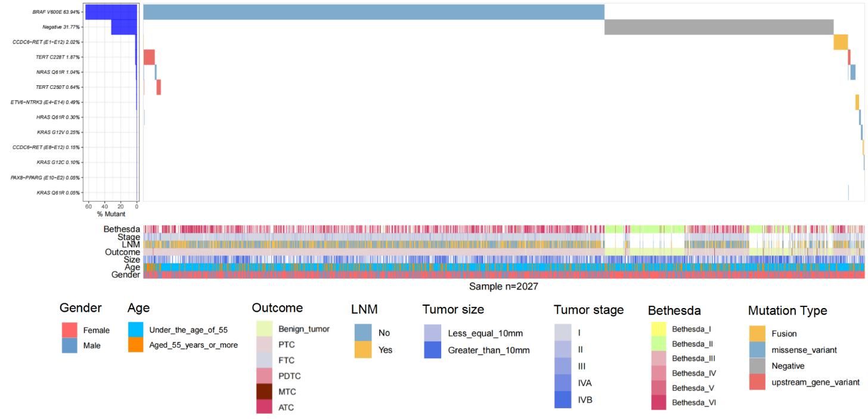Click the MTC dark brown outcome swatch
868x419 pixels.
265,392
